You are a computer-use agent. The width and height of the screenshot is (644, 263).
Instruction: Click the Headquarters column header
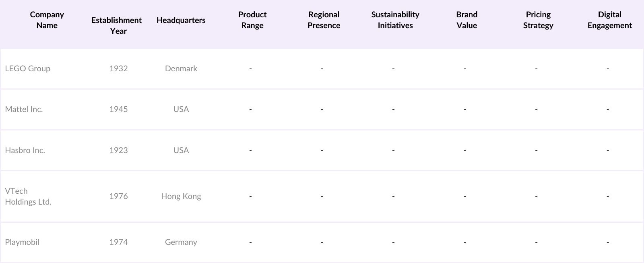[181, 20]
